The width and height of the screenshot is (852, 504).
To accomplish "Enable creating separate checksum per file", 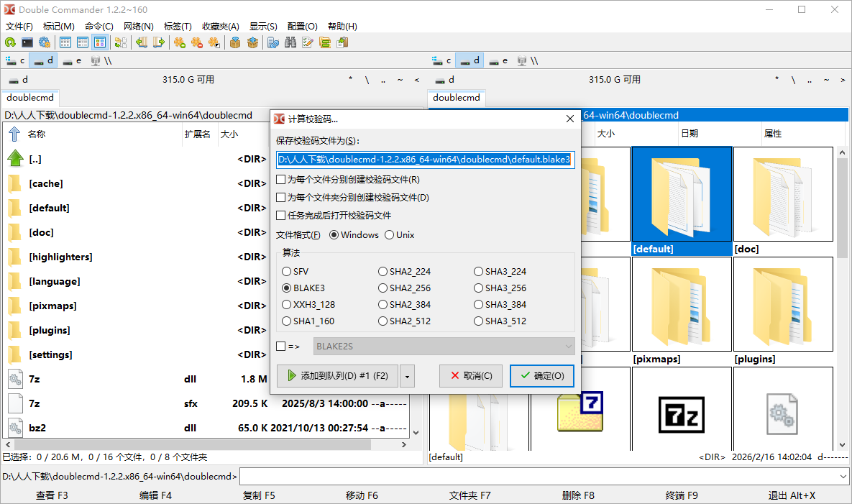I will pos(281,179).
